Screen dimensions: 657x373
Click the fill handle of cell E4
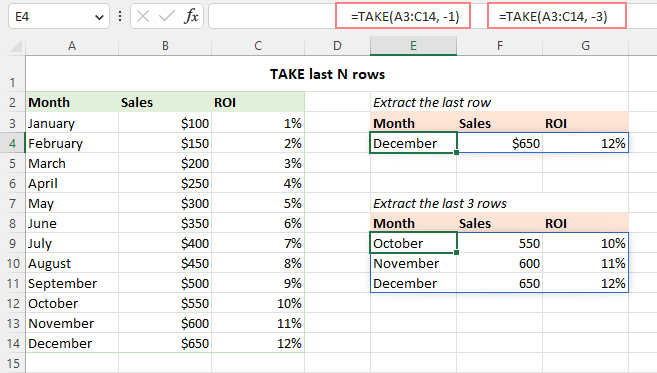click(x=456, y=153)
